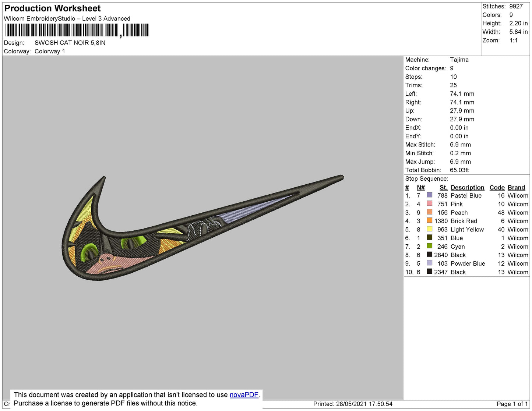The width and height of the screenshot is (532, 411).
Task: Click the Pink thread color swatch
Action: pos(429,203)
